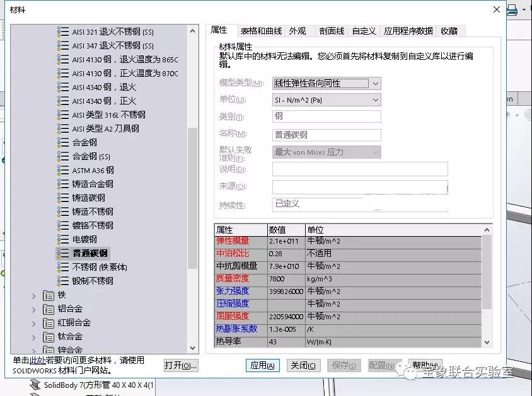Click material icon beside 电镀钢

63,239
